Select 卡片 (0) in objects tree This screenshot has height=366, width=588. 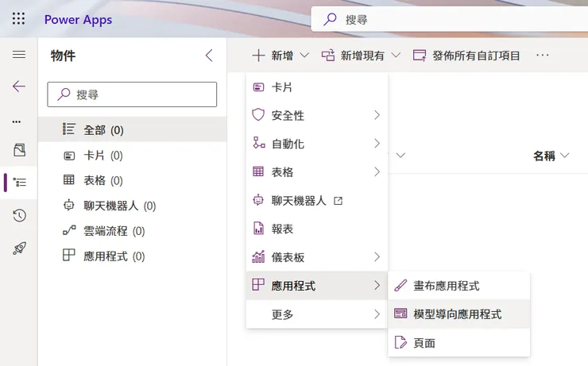[x=133, y=155]
